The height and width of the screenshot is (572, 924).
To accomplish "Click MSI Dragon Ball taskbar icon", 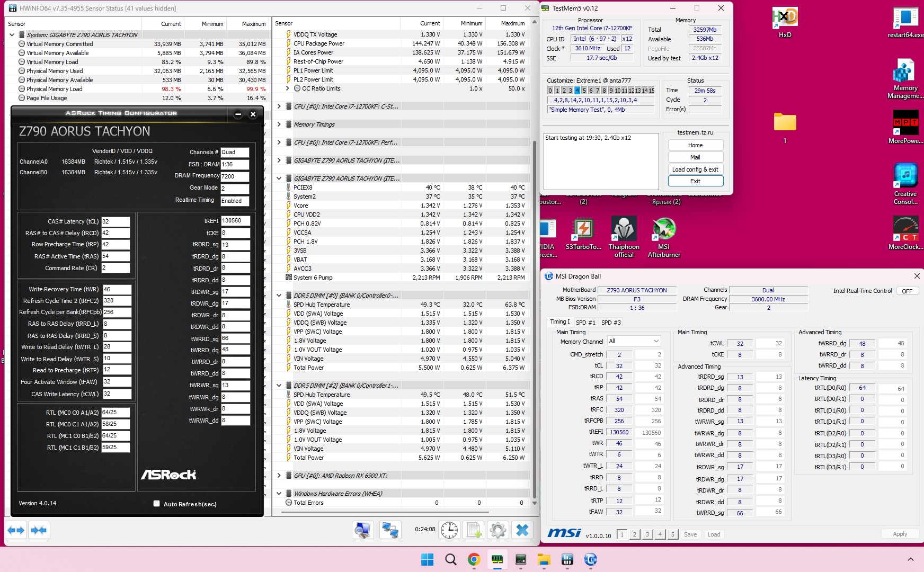I will [590, 559].
